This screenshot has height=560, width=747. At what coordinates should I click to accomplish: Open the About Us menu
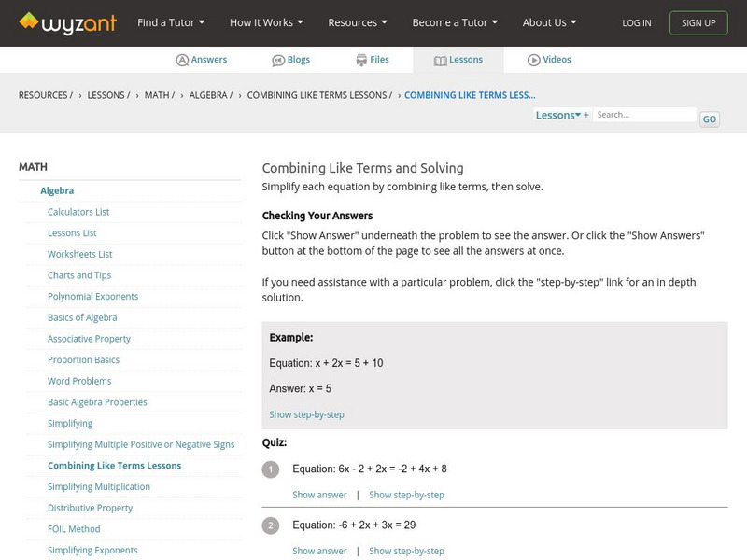[x=549, y=22]
